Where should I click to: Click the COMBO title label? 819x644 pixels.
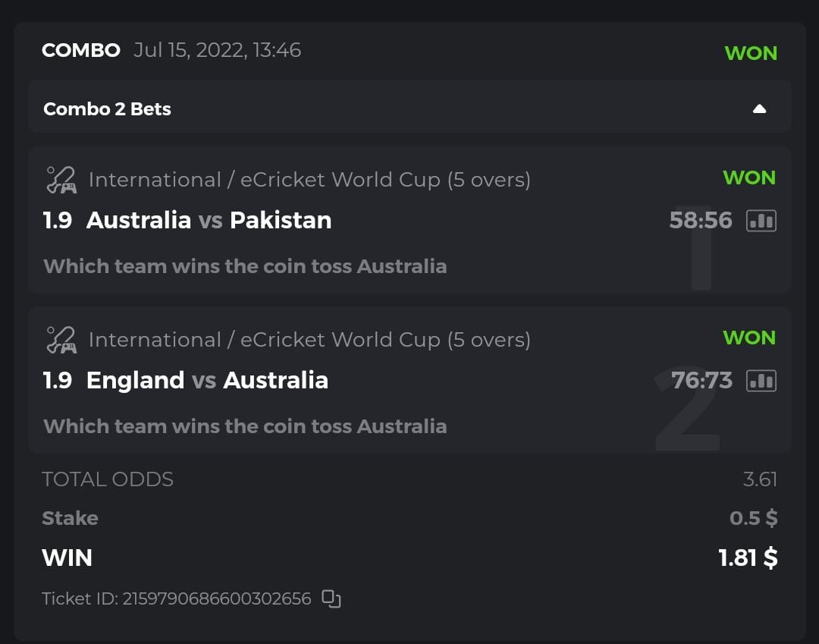coord(80,50)
